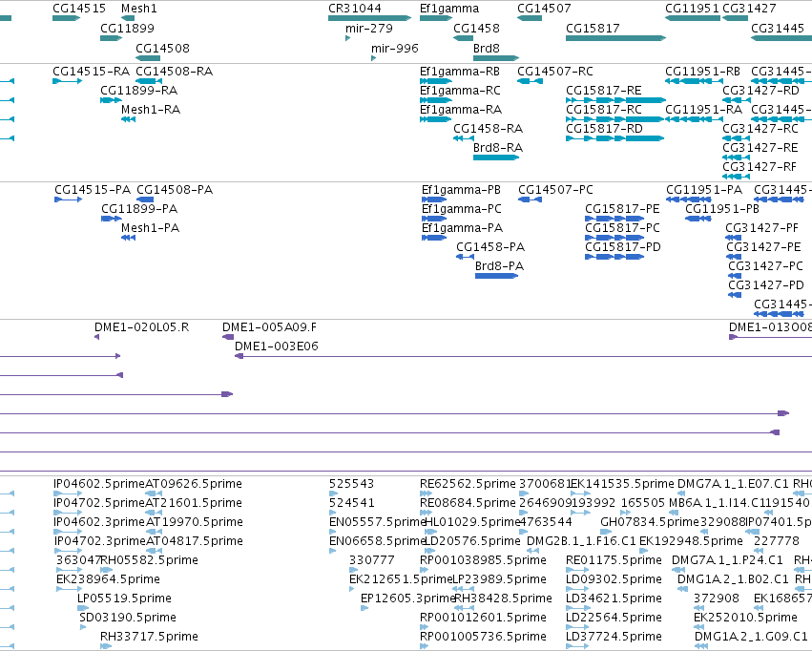The height and width of the screenshot is (651, 812).
Task: Click the "RE62562.5prime" EST label
Action: point(468,484)
